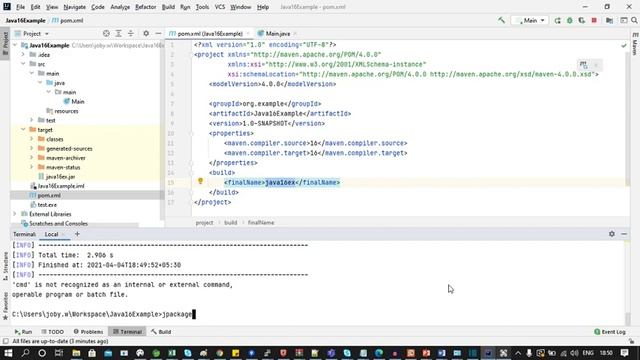The width and height of the screenshot is (640, 360).
Task: Collapse All icon in Project panel header
Action: (131, 33)
